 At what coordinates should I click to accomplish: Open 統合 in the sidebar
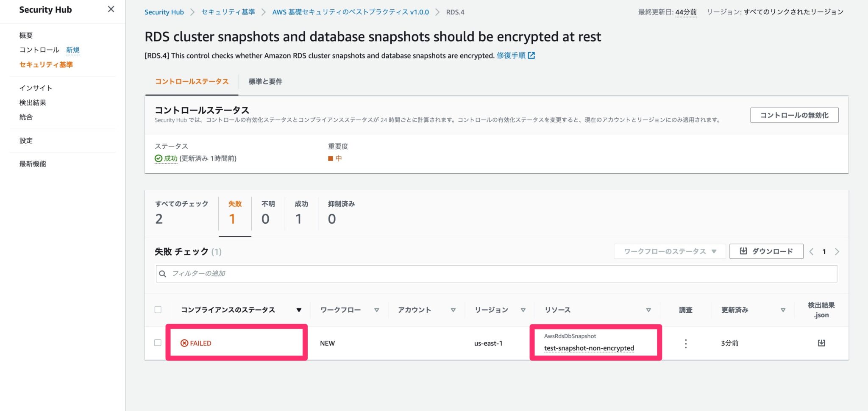(26, 117)
